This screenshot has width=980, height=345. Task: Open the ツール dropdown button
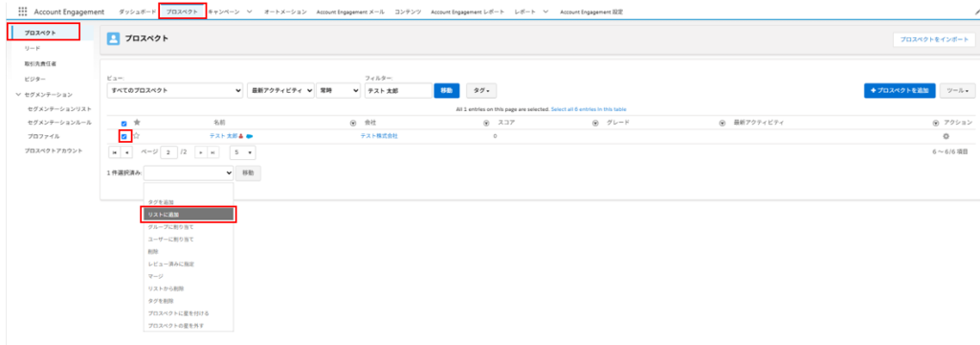(x=957, y=91)
